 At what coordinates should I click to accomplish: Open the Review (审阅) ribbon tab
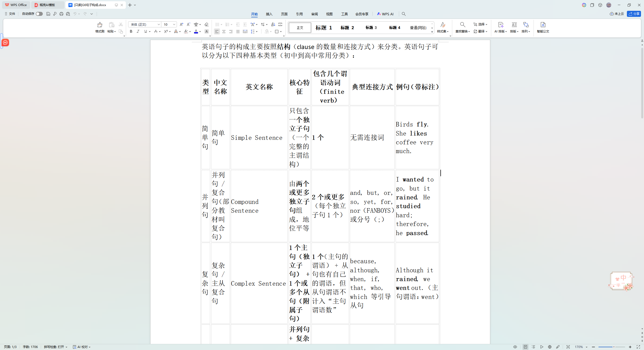click(314, 14)
